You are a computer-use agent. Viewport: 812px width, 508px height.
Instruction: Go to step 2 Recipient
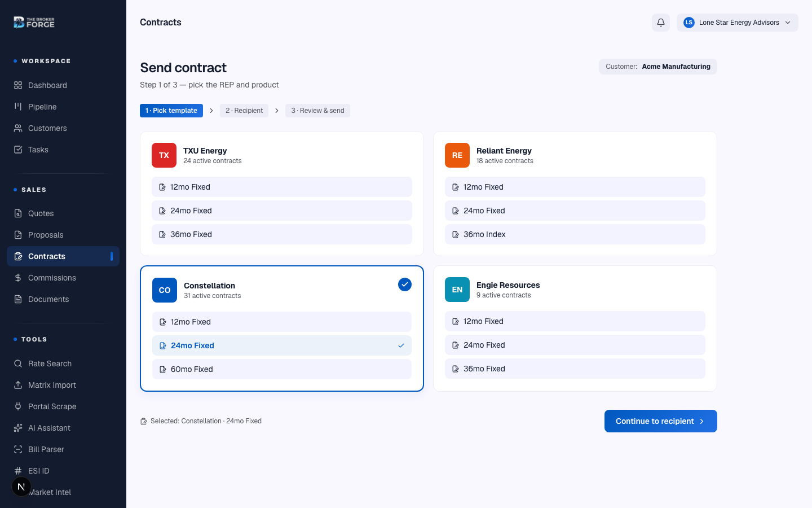pos(244,111)
